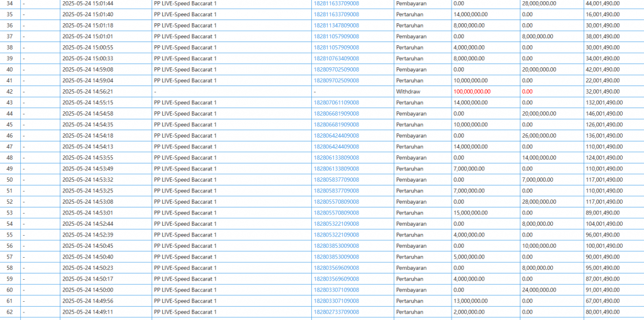Open transaction link 182807061109008
644x320 pixels.
336,102
